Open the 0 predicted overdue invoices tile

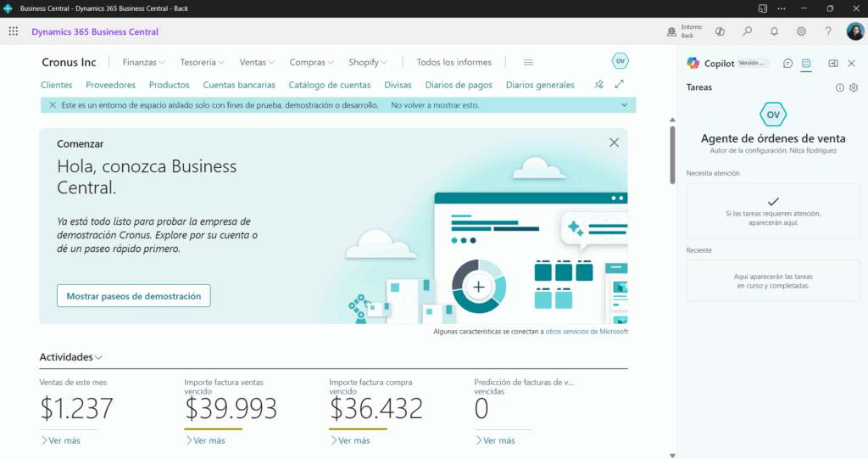point(481,409)
